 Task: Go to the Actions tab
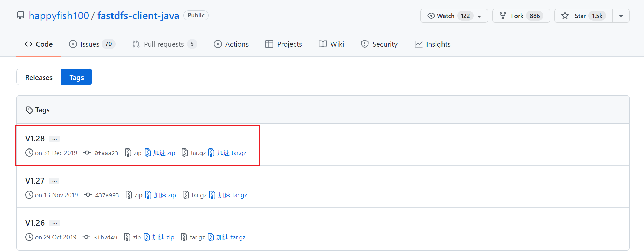(231, 44)
